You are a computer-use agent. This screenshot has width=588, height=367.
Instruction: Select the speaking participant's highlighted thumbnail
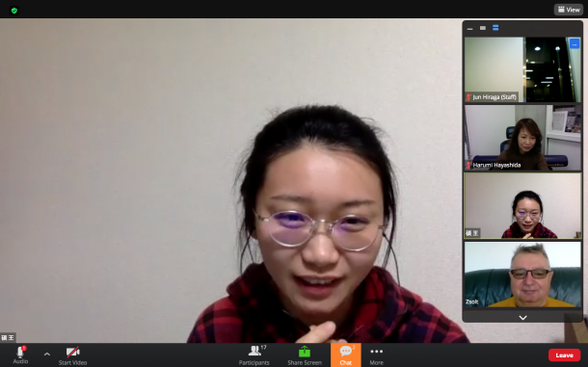click(522, 206)
